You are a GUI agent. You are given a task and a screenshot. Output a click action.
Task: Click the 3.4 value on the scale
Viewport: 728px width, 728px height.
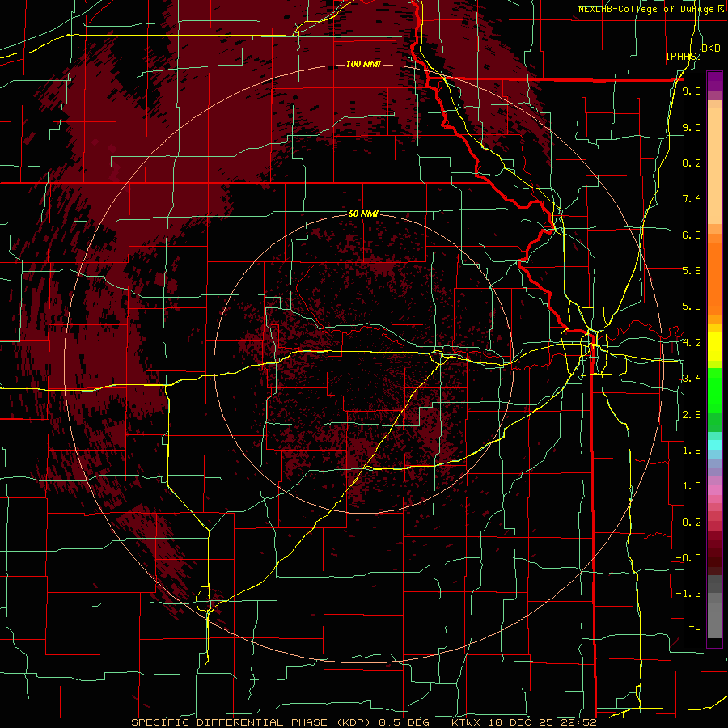[x=692, y=379]
